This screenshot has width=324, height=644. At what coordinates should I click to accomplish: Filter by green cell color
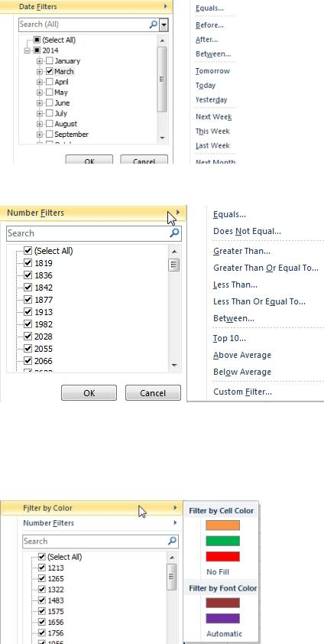coord(222,541)
